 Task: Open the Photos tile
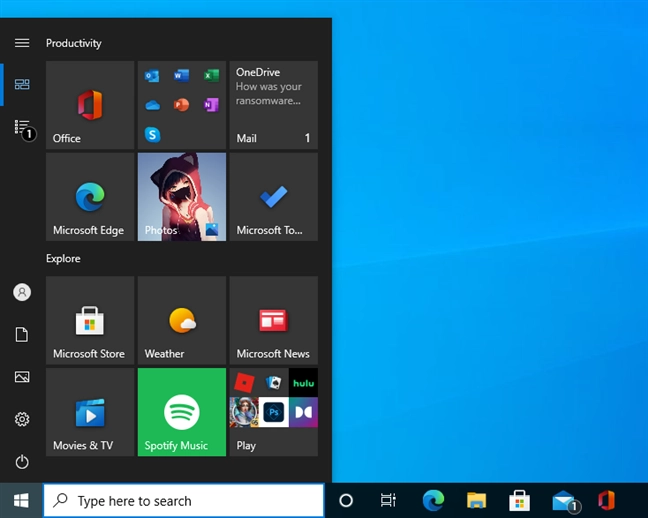pyautogui.click(x=182, y=197)
